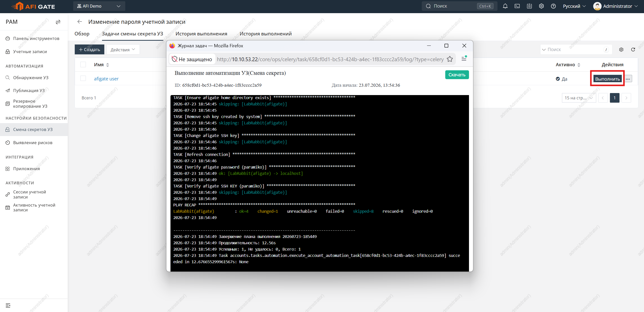
Task: Refresh the task table
Action: click(x=633, y=50)
